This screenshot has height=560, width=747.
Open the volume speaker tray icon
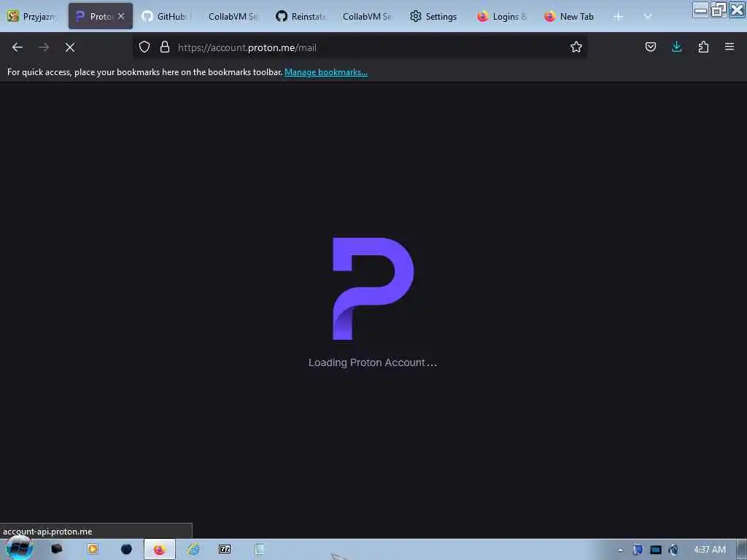coord(673,550)
